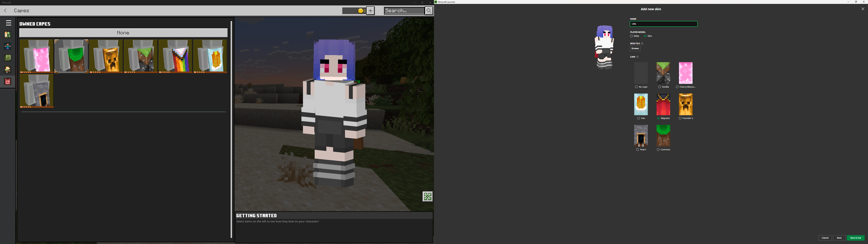The image size is (868, 244).
Task: Select the Vanilla cape radio button
Action: click(659, 87)
